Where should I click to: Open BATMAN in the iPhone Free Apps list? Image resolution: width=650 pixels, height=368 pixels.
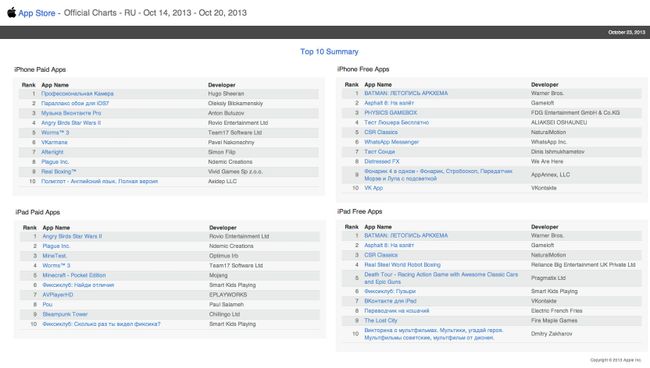[406, 93]
